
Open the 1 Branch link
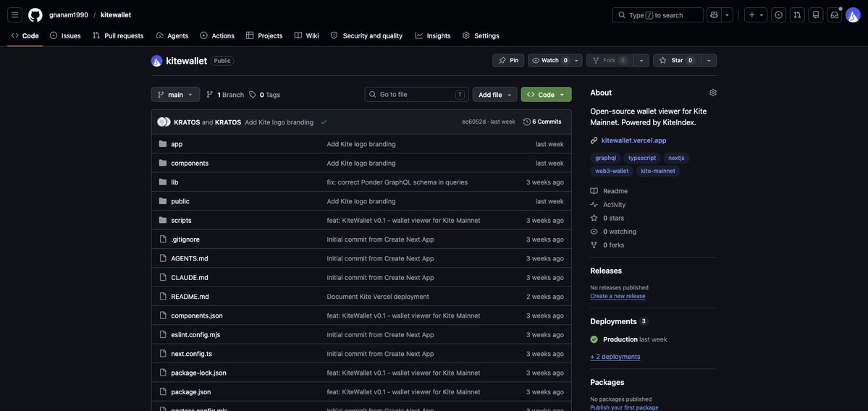[x=224, y=95]
